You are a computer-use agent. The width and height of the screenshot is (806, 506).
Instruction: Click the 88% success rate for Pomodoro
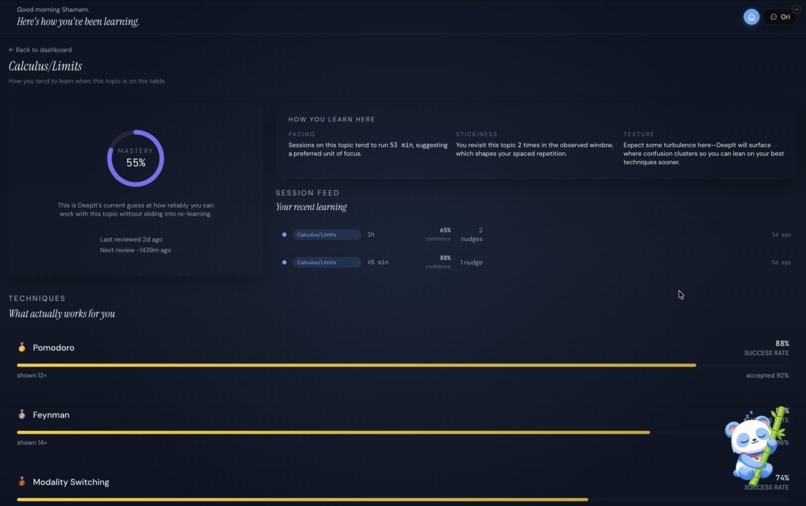[782, 344]
